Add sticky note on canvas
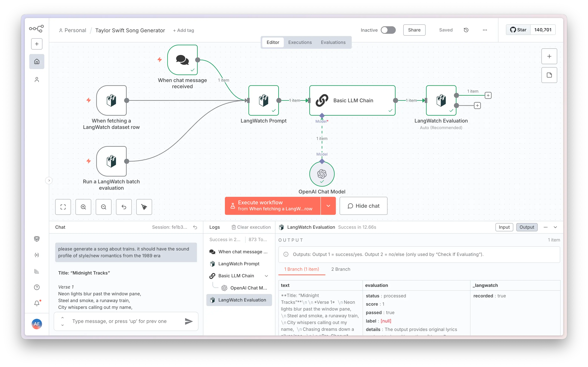 click(x=549, y=75)
